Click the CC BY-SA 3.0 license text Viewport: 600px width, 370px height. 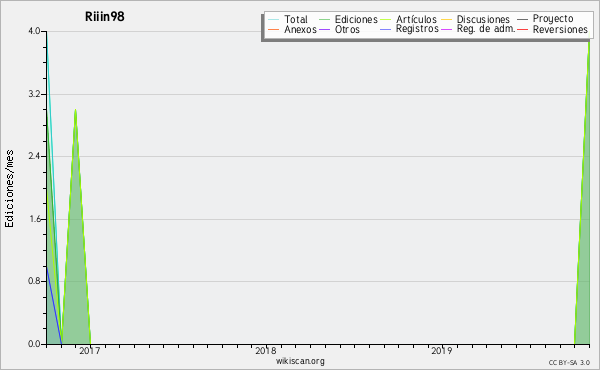[x=569, y=362]
